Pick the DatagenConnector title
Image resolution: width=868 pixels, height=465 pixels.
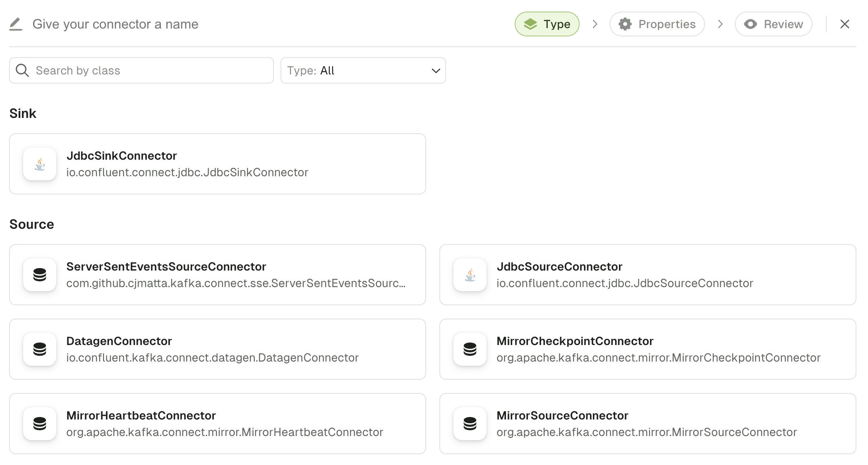coord(119,341)
